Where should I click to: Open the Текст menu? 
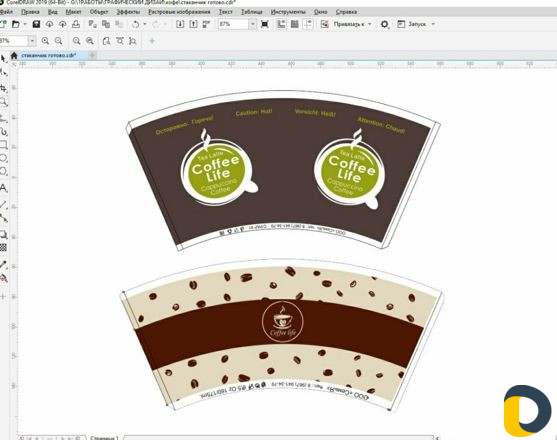click(x=226, y=12)
